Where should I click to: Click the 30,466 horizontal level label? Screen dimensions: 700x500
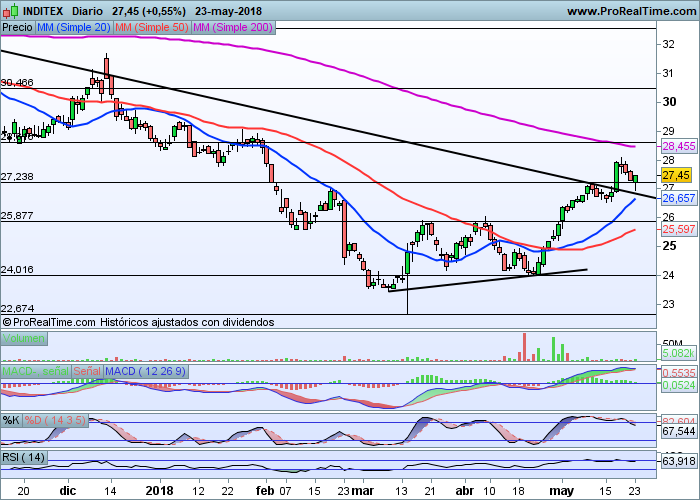17,83
